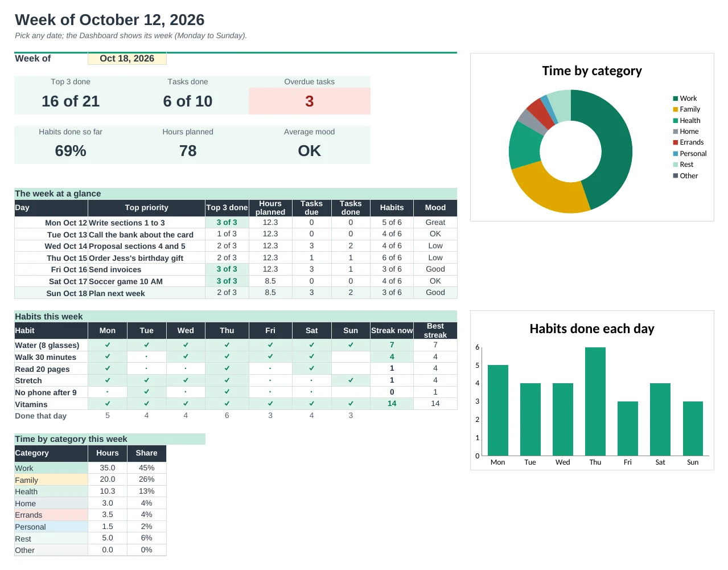Viewport: 728px width, 570px height.
Task: Click the 6 of 6 habits cell for Thursday
Action: 392,258
